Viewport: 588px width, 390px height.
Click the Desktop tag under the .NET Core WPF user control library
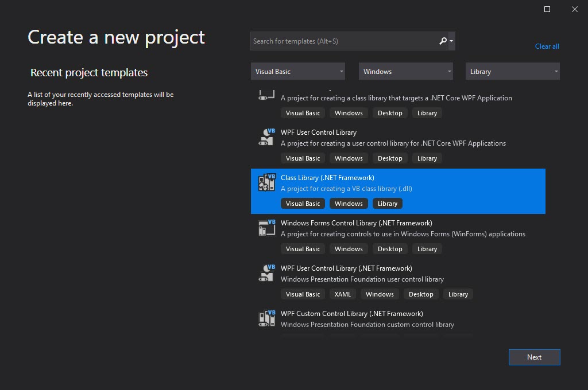[x=390, y=158]
